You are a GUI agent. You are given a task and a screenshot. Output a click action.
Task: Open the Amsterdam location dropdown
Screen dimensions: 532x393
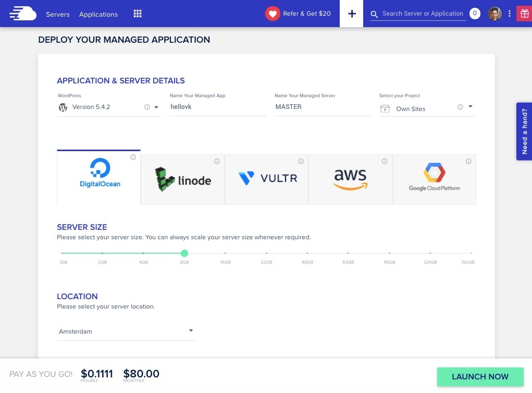coord(127,331)
